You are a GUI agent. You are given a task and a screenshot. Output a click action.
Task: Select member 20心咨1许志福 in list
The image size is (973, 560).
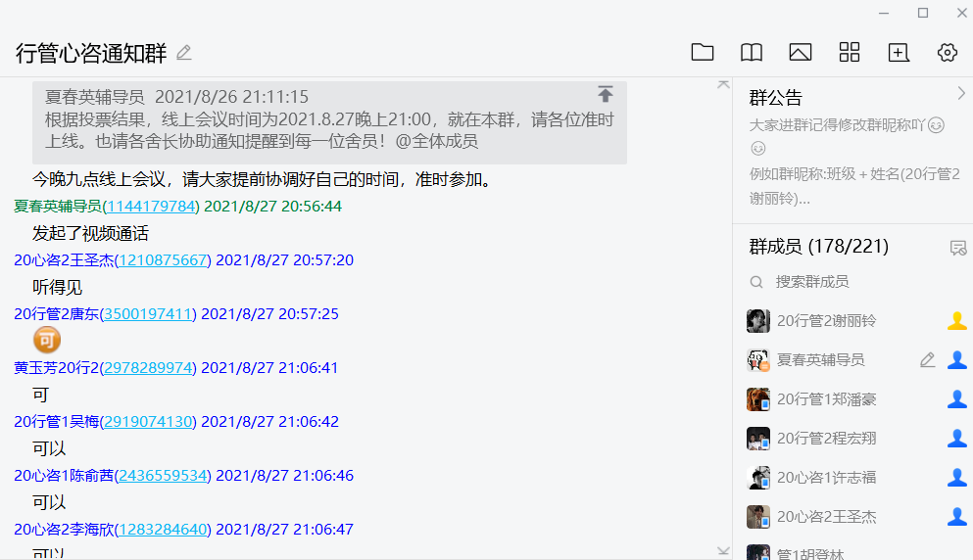pyautogui.click(x=826, y=478)
